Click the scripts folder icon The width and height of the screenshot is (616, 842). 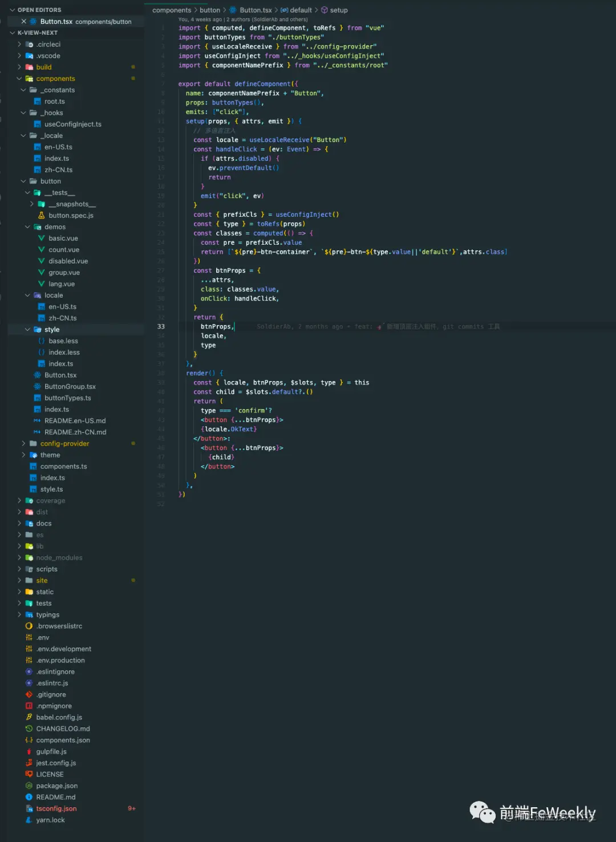(x=29, y=569)
